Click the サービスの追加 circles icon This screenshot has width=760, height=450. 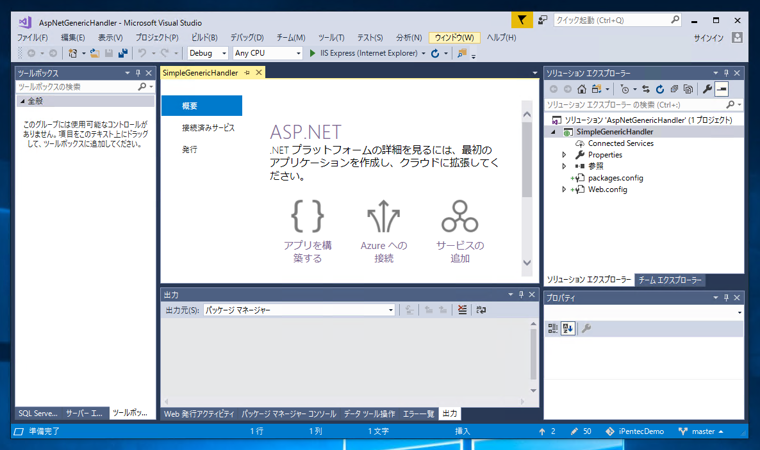[x=459, y=216]
